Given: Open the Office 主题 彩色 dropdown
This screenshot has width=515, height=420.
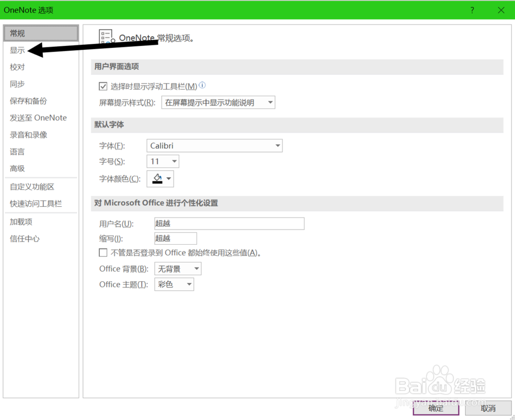Looking at the screenshot, I should pos(174,284).
